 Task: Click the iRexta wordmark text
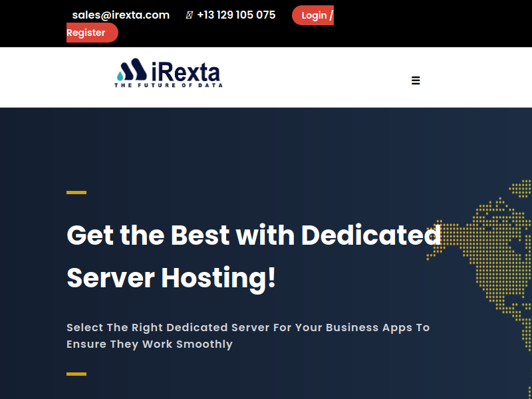pyautogui.click(x=186, y=71)
